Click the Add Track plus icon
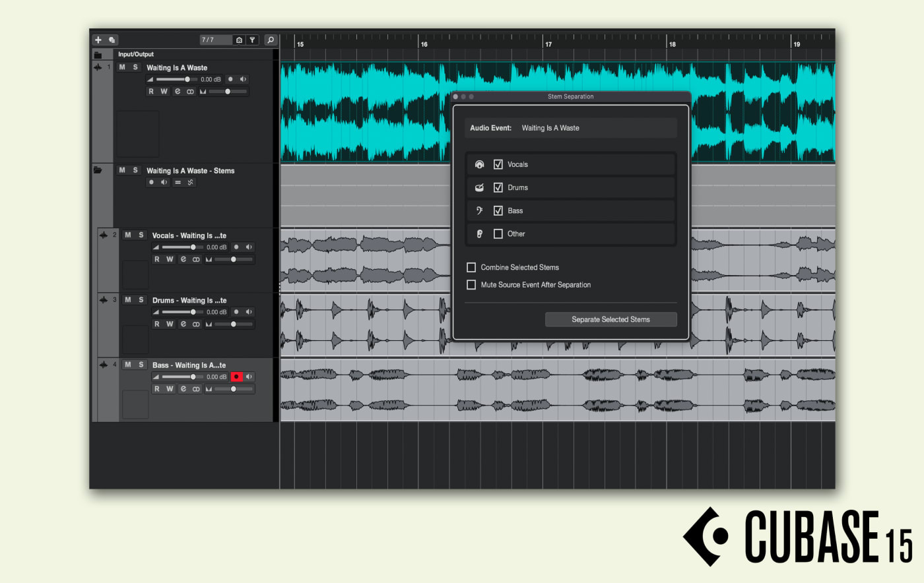This screenshot has height=583, width=924. pos(98,40)
